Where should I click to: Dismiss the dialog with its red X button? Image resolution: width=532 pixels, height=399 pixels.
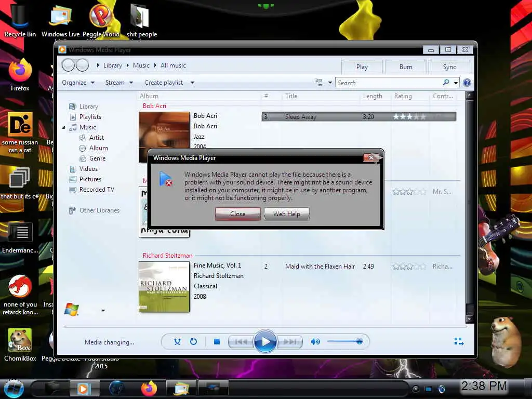click(x=371, y=158)
